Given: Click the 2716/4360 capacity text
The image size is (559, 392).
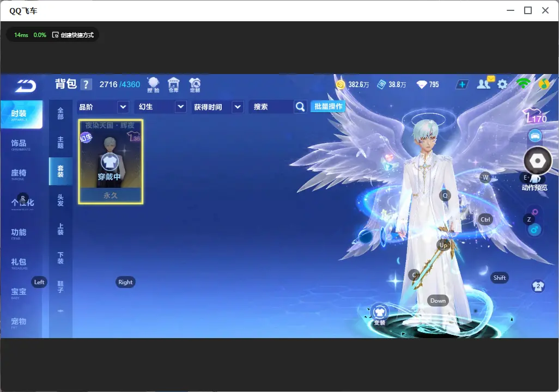Looking at the screenshot, I should pos(120,84).
